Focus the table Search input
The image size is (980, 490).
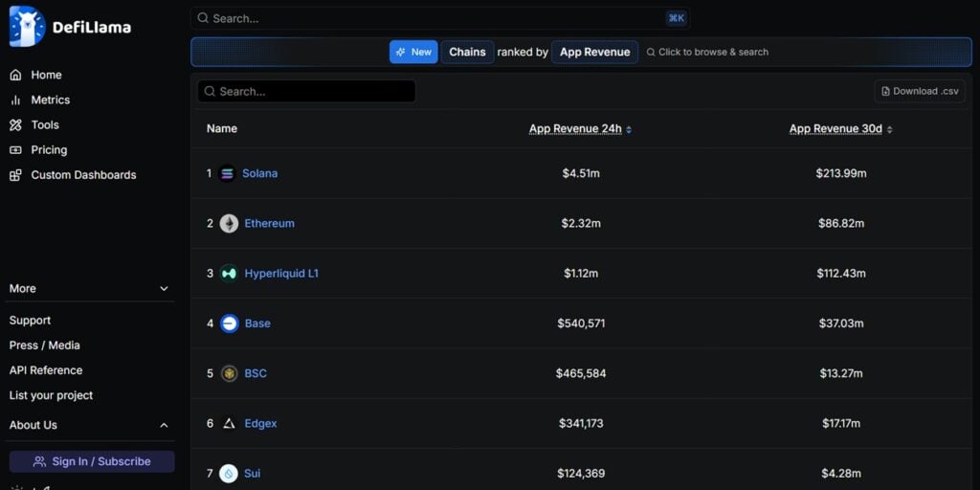(306, 91)
